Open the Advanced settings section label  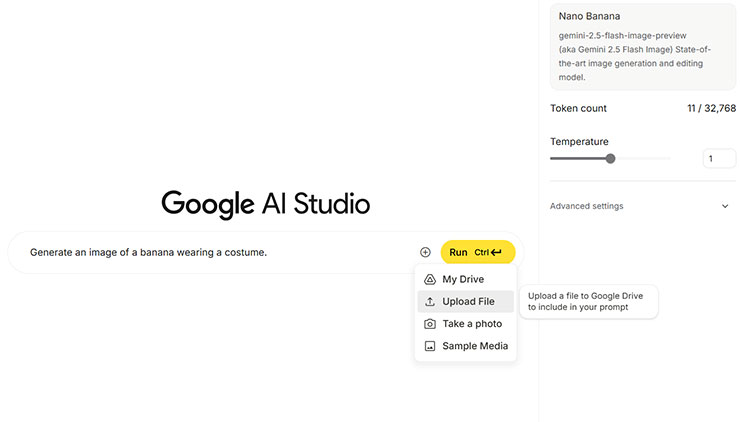point(586,206)
